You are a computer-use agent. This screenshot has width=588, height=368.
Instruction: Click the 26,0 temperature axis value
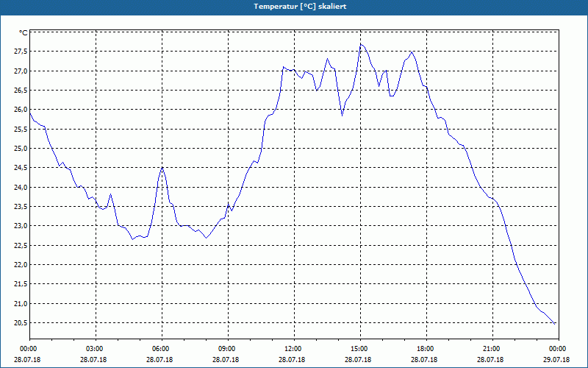pyautogui.click(x=21, y=110)
